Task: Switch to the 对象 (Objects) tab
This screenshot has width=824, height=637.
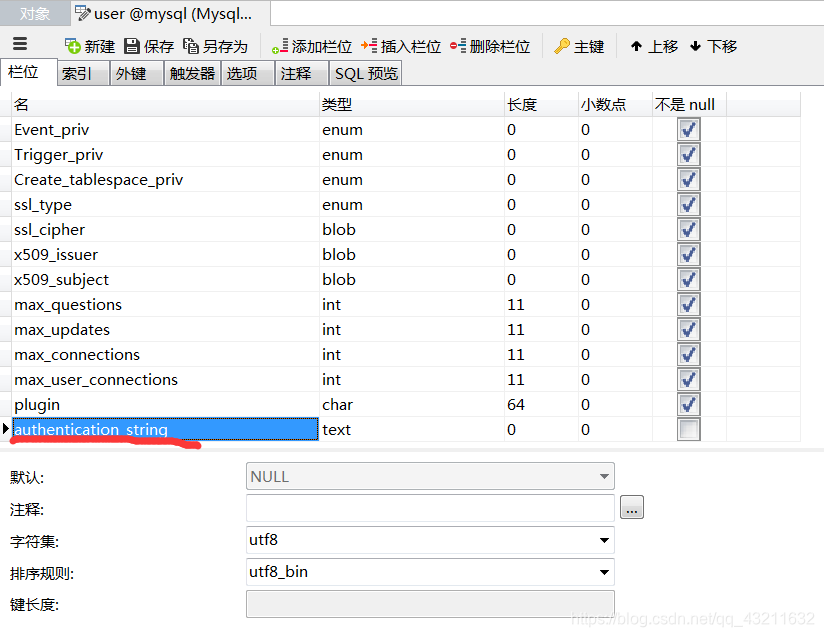Action: pyautogui.click(x=35, y=13)
